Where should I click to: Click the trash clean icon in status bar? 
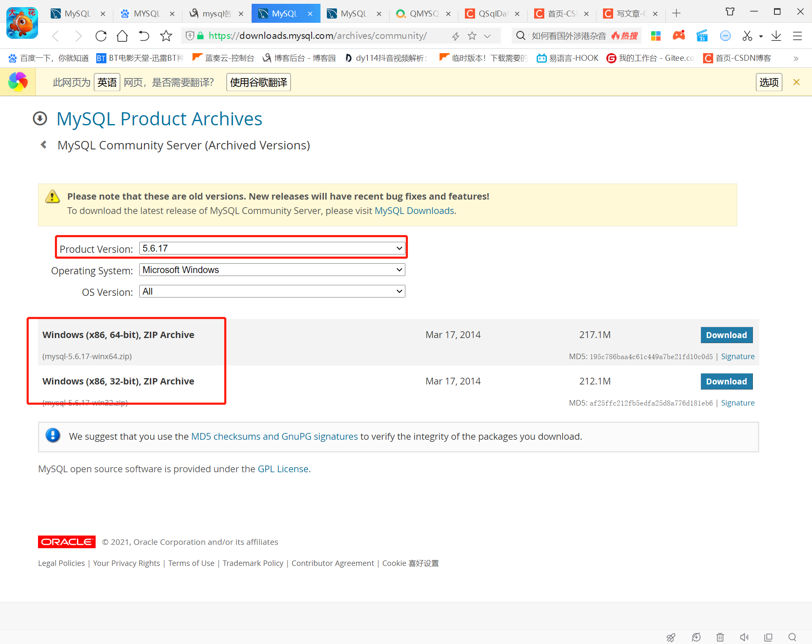point(720,637)
